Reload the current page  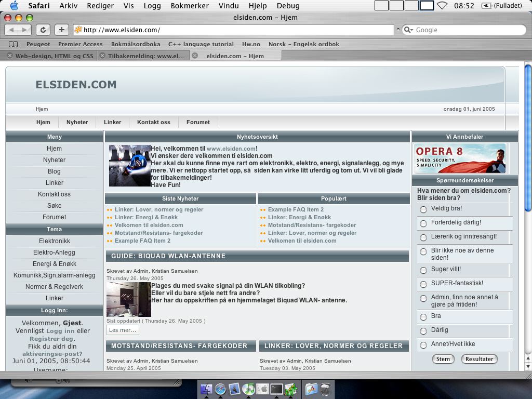[x=43, y=30]
